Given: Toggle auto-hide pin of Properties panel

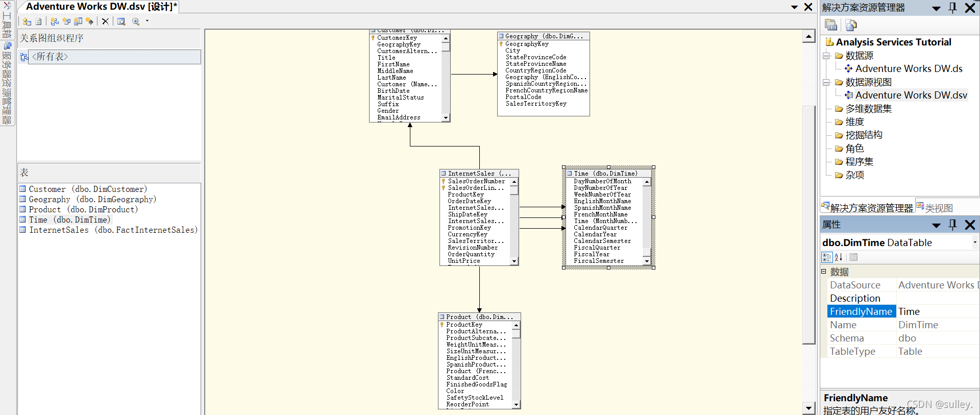Looking at the screenshot, I should 952,225.
